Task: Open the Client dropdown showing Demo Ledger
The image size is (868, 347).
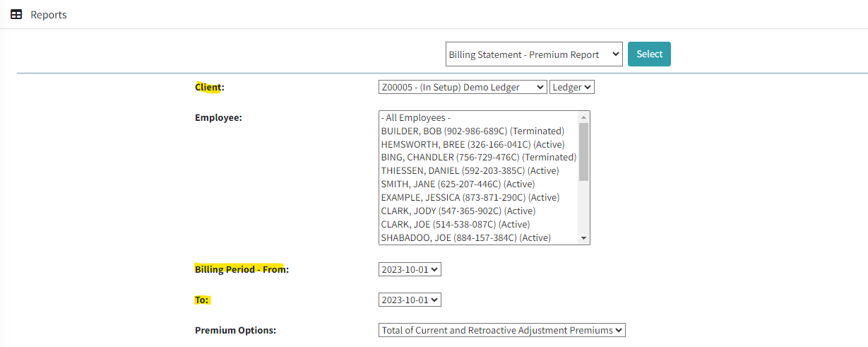Action: (x=463, y=87)
